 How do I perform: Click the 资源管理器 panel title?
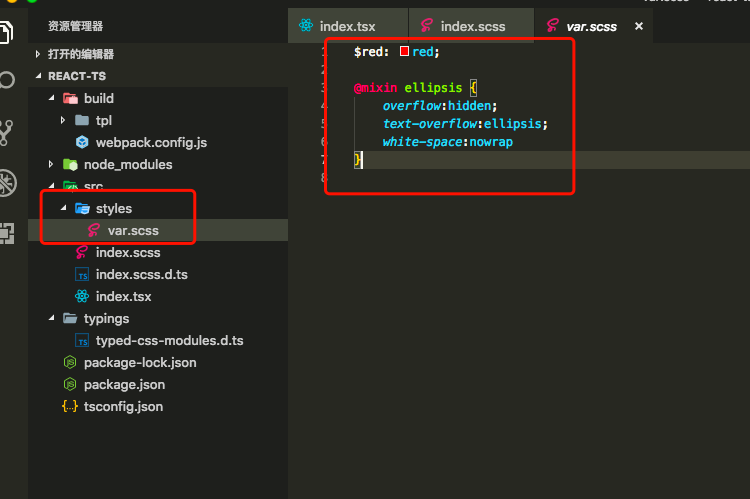point(75,26)
